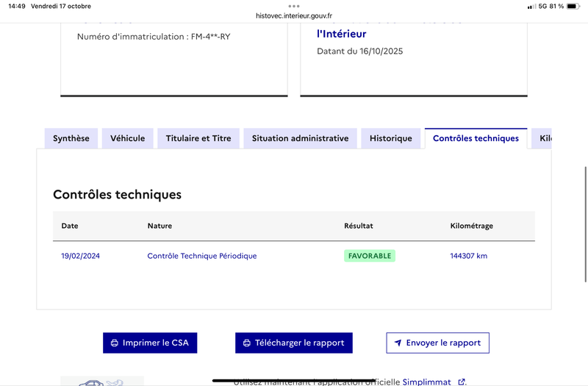Image resolution: width=588 pixels, height=386 pixels.
Task: Tap the battery indicator in status bar
Action: 573,6
